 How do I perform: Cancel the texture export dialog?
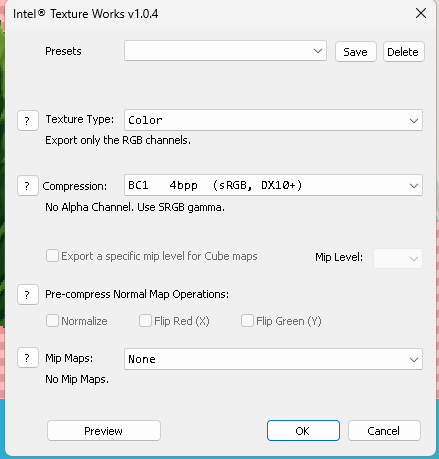384,431
